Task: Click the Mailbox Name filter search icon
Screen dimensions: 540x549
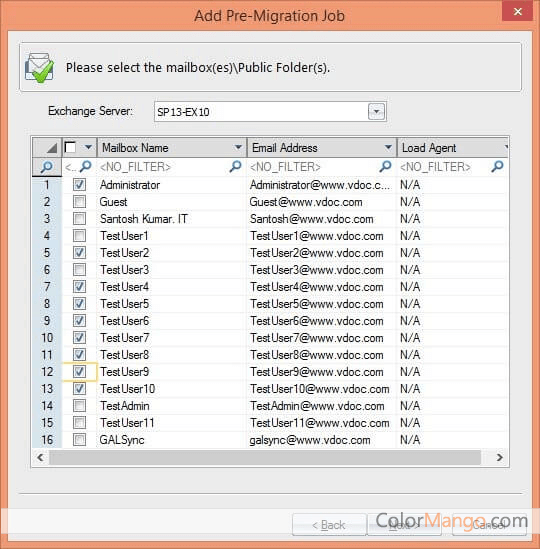Action: [x=235, y=167]
